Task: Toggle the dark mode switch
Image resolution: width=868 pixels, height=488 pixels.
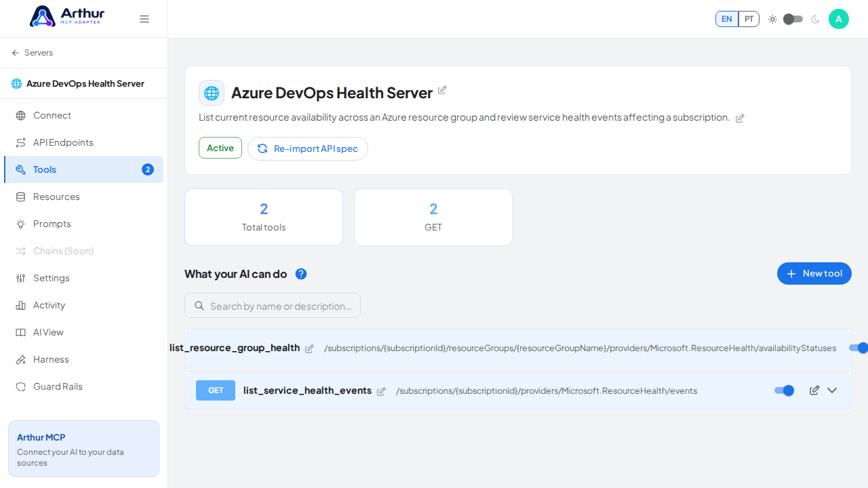Action: (x=793, y=19)
